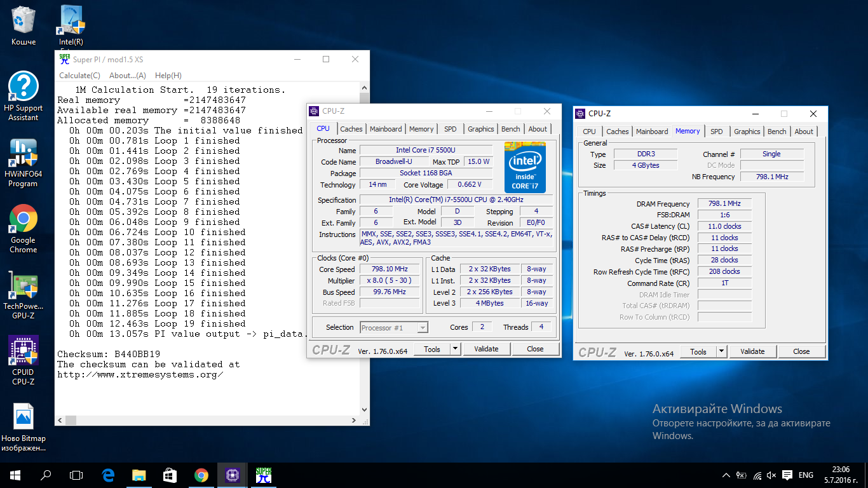Screen dimensions: 868x488
Task: Open SPD tab in right CPU-Z window
Action: (x=717, y=132)
